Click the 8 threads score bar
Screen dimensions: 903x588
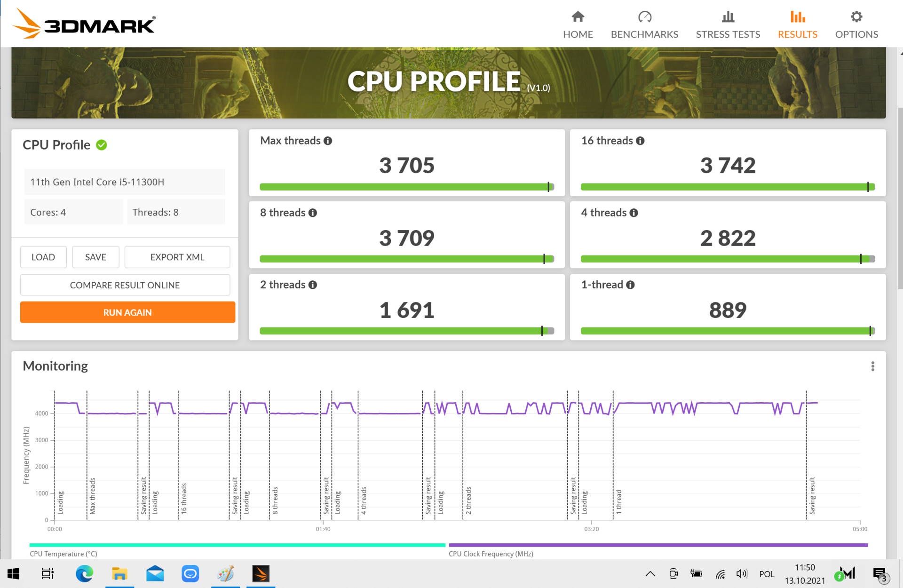pyautogui.click(x=407, y=259)
